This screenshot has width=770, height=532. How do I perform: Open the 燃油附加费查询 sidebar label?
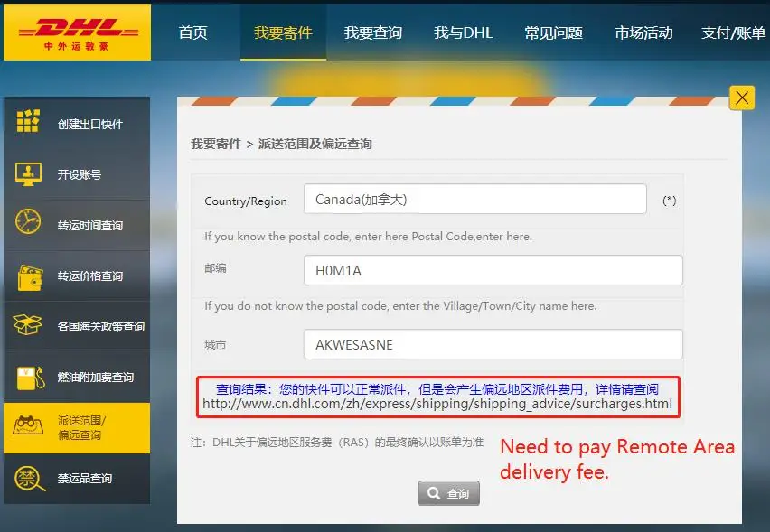point(96,377)
